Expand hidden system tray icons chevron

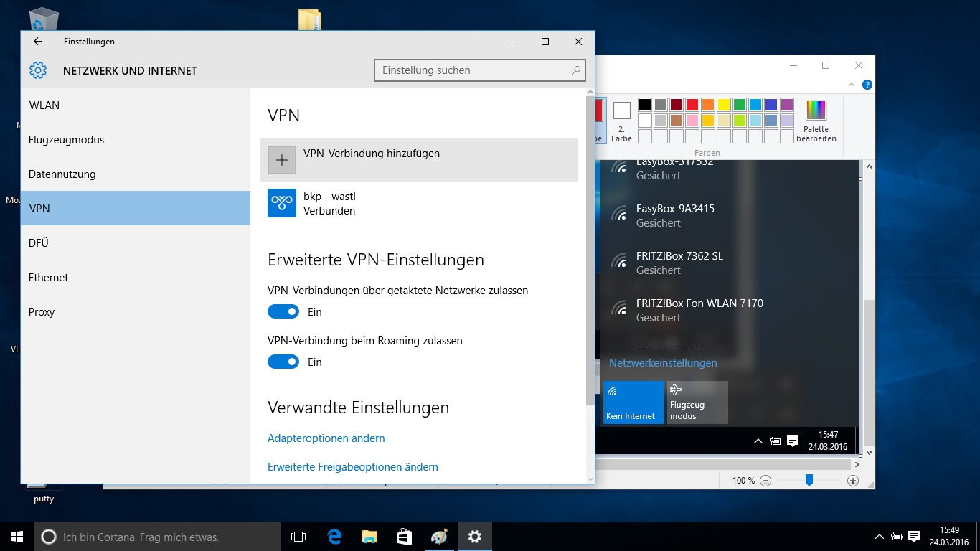click(x=880, y=536)
